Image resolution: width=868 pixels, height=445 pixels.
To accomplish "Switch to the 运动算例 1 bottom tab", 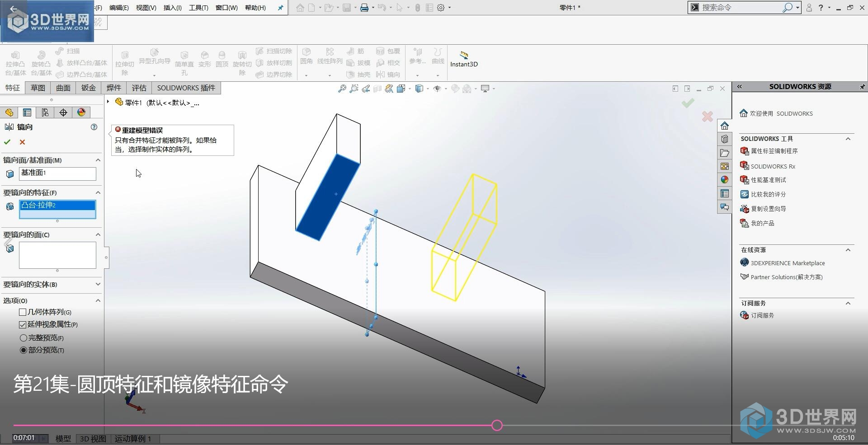I will coord(133,439).
